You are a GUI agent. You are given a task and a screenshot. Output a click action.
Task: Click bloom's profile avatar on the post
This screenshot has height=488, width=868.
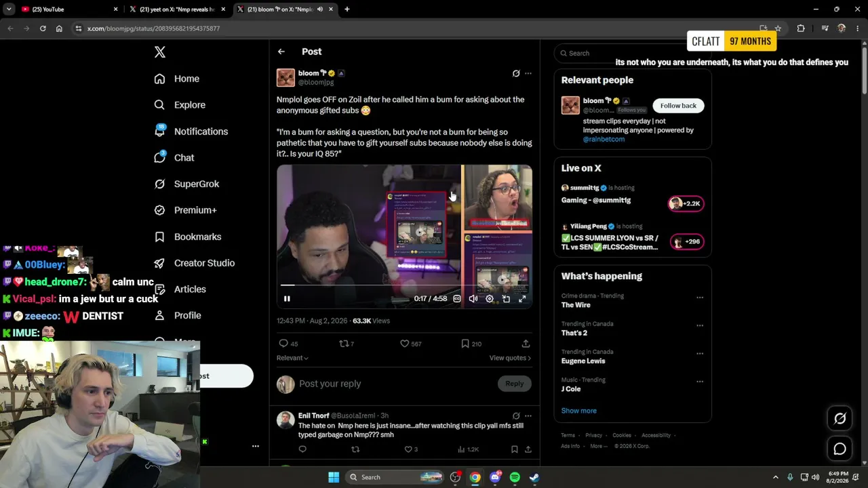pyautogui.click(x=285, y=77)
